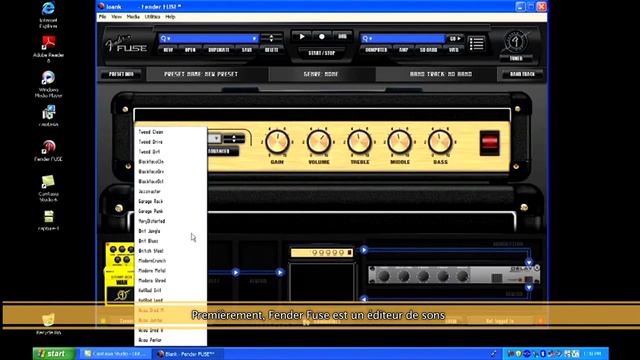Click the Windows Start button
The width and height of the screenshot is (640, 360).
pyautogui.click(x=54, y=353)
